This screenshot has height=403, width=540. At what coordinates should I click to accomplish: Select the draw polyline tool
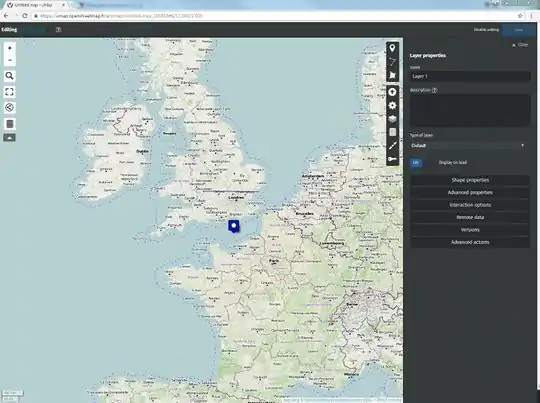[392, 62]
